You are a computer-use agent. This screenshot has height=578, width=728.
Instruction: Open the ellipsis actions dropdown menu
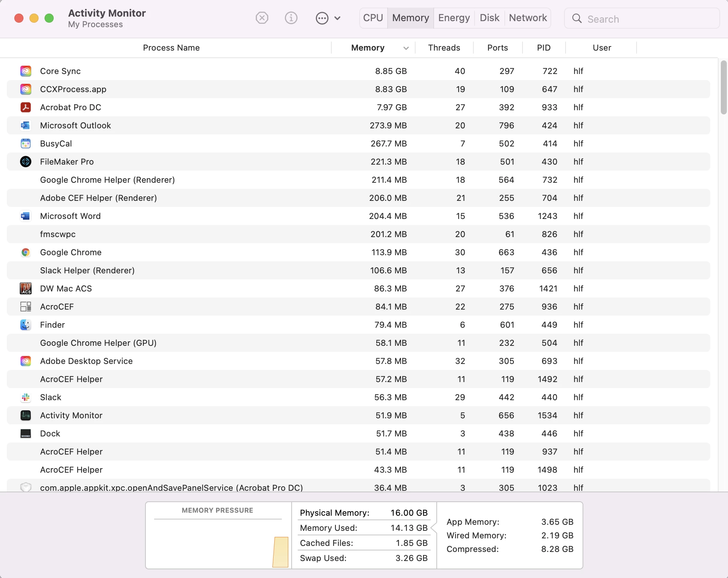click(x=322, y=18)
